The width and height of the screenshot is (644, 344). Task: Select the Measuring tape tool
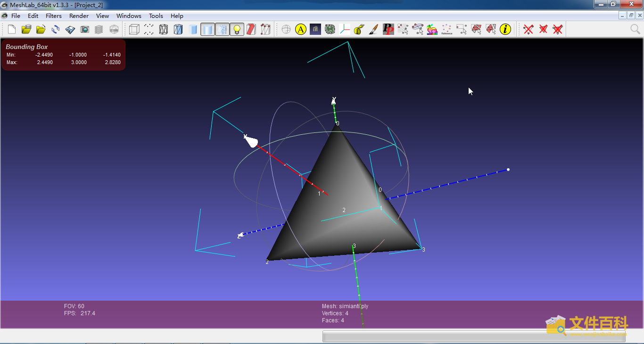click(359, 30)
